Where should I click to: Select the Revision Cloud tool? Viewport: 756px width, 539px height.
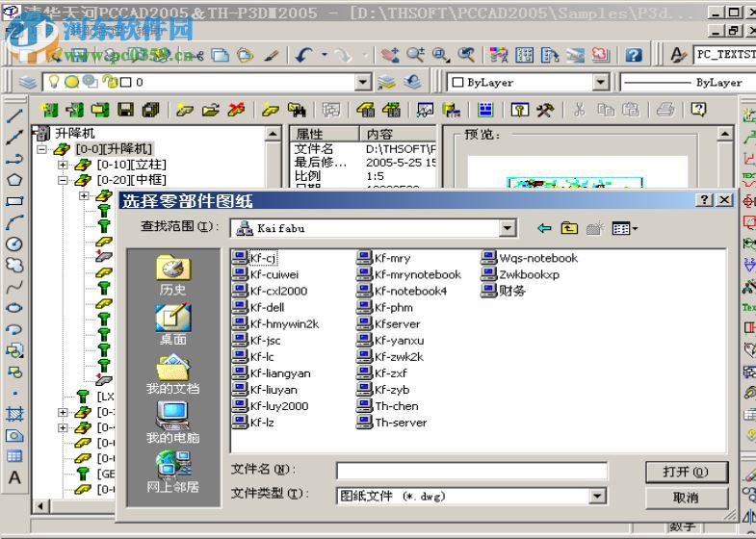(14, 265)
